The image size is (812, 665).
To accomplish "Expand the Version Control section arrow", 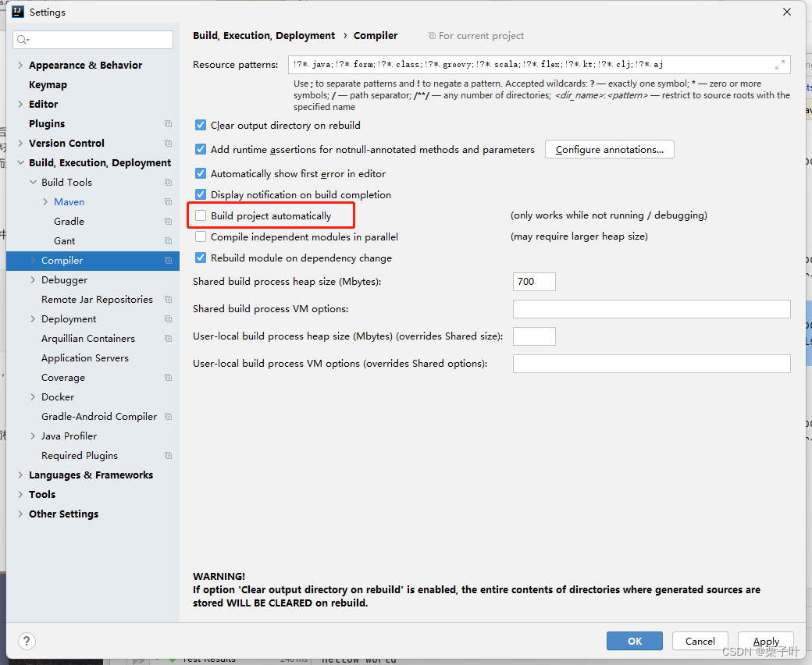I will tap(20, 144).
